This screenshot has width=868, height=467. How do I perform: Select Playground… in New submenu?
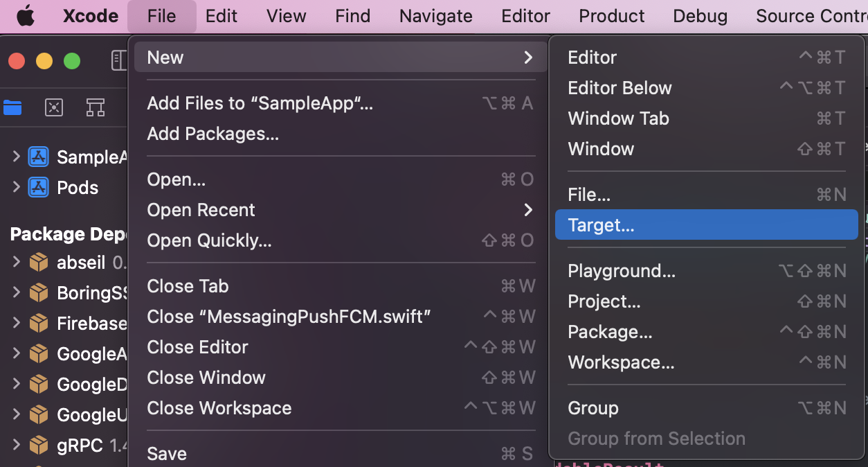pos(707,271)
